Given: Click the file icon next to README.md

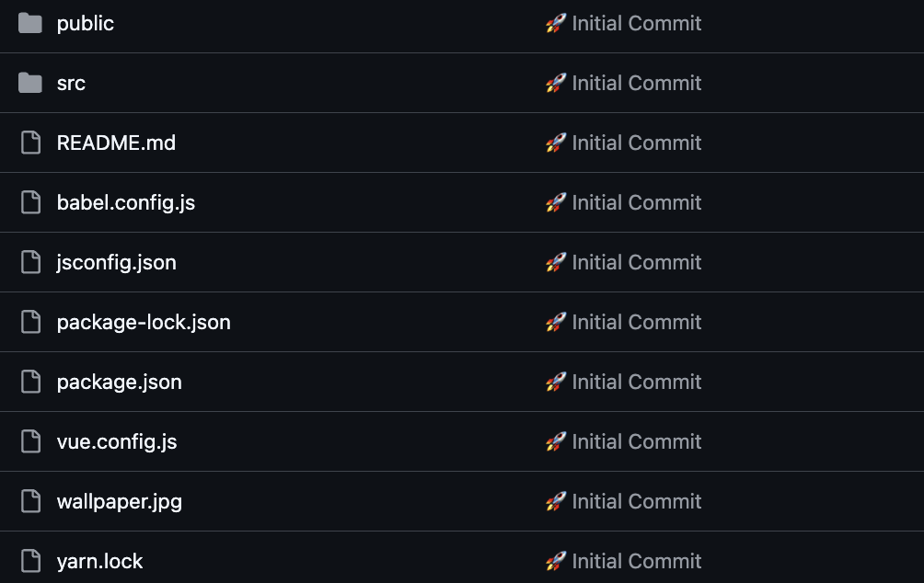Looking at the screenshot, I should click(x=31, y=143).
